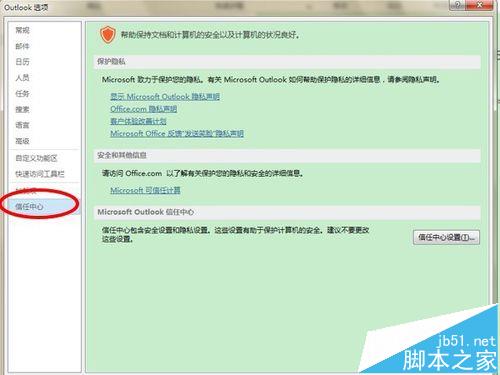Open the 语言 options category
The height and width of the screenshot is (375, 500).
[x=22, y=125]
